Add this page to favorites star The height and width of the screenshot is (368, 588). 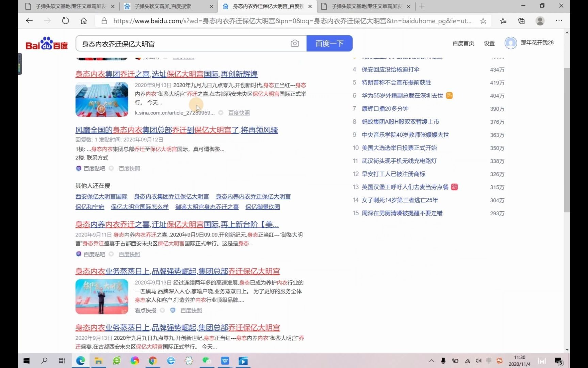click(x=483, y=21)
